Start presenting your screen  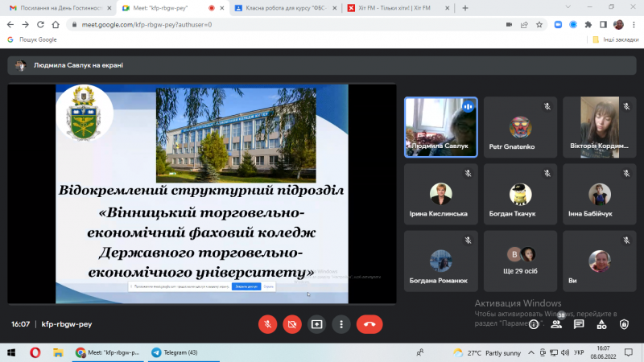pos(316,324)
